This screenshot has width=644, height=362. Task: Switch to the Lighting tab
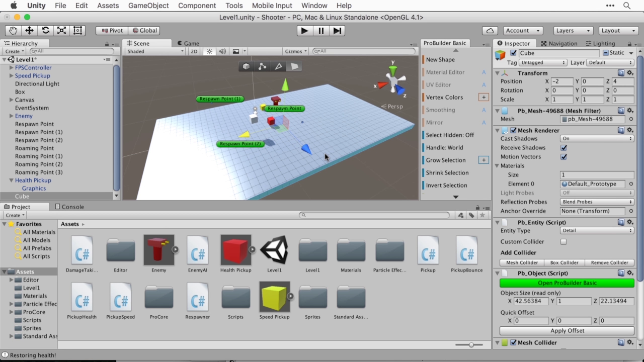tap(600, 43)
